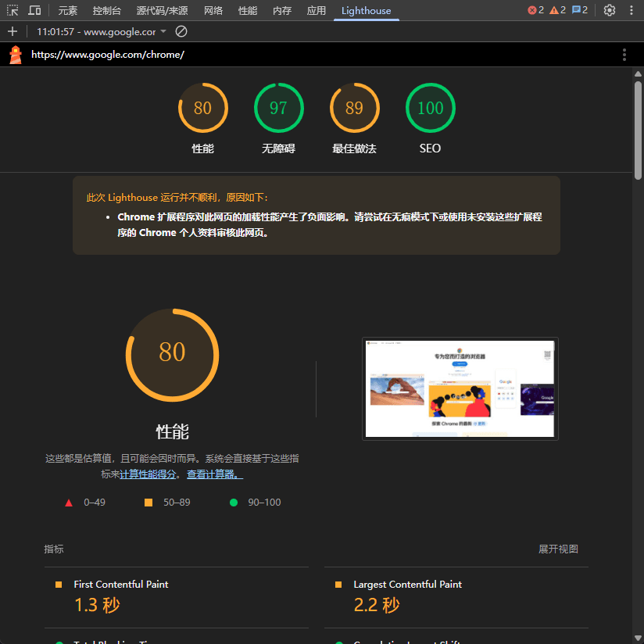Click the yellow warnings count badge
The height and width of the screenshot is (644, 644).
pyautogui.click(x=557, y=10)
